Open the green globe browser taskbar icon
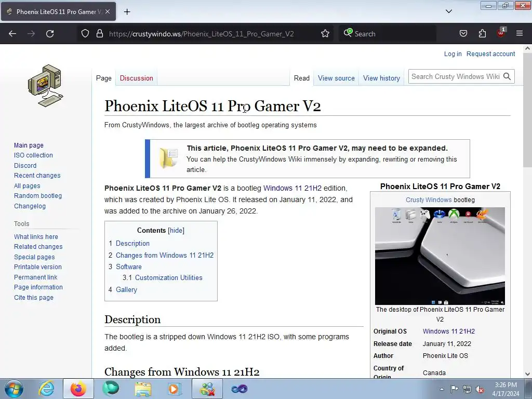The height and width of the screenshot is (399, 532). [111, 389]
